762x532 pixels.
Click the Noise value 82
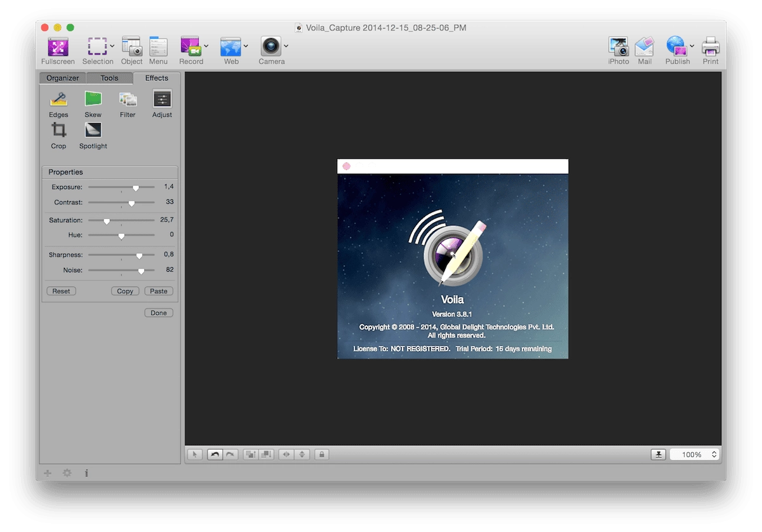pyautogui.click(x=170, y=269)
